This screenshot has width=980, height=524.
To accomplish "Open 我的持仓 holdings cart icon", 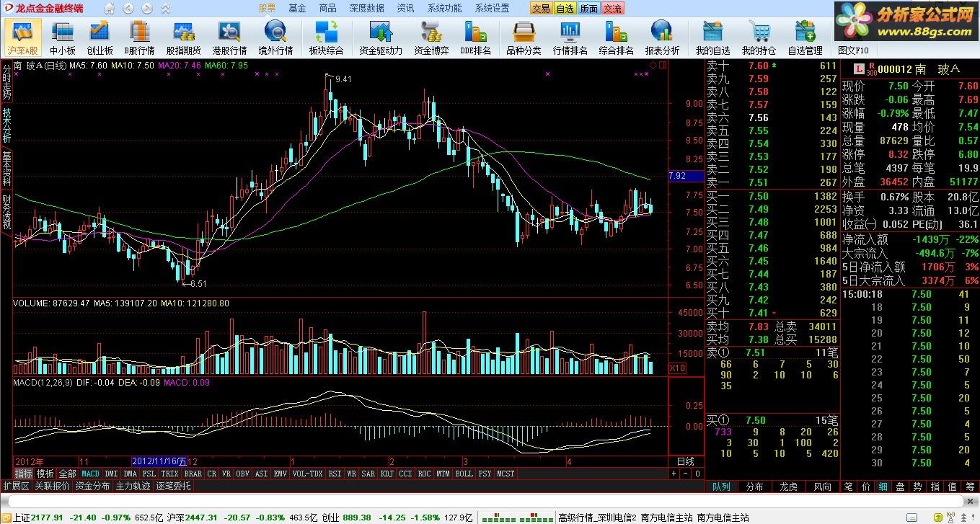I will click(x=759, y=37).
